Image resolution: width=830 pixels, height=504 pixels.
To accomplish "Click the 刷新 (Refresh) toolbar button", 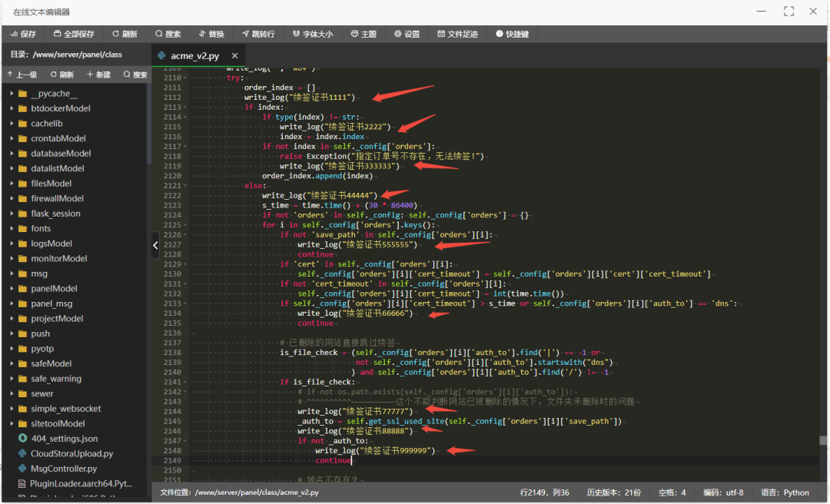I will click(x=124, y=34).
